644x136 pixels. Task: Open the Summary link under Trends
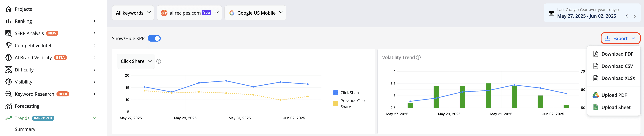coord(25,129)
